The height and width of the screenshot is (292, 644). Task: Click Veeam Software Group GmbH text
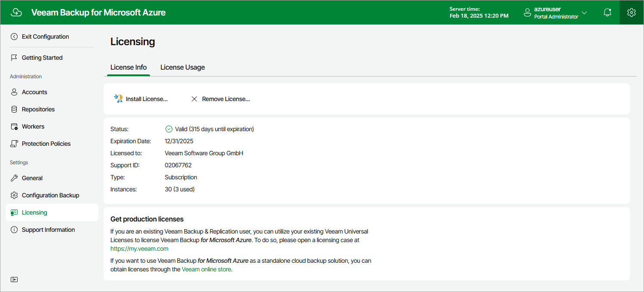[204, 153]
